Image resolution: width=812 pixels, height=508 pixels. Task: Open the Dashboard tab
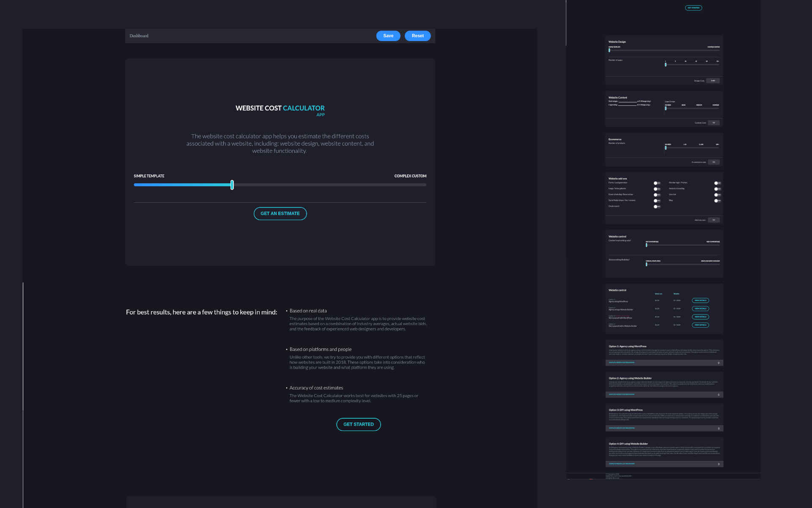pos(139,36)
